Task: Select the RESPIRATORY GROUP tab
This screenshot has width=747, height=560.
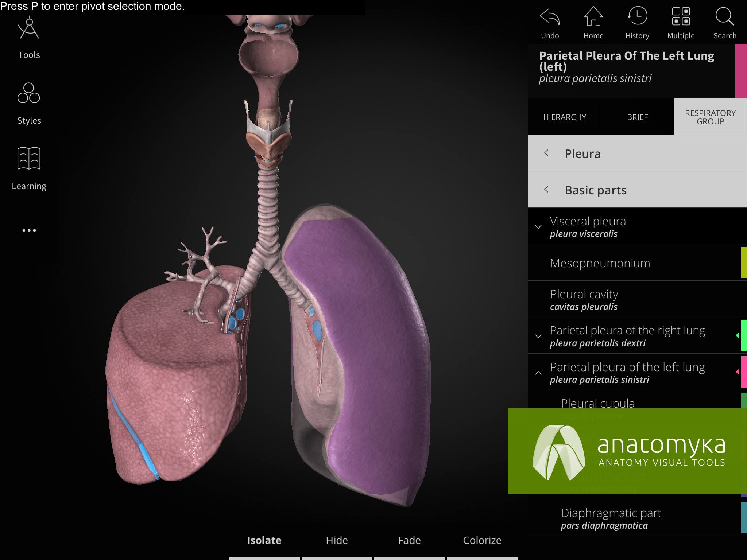Action: (x=710, y=117)
